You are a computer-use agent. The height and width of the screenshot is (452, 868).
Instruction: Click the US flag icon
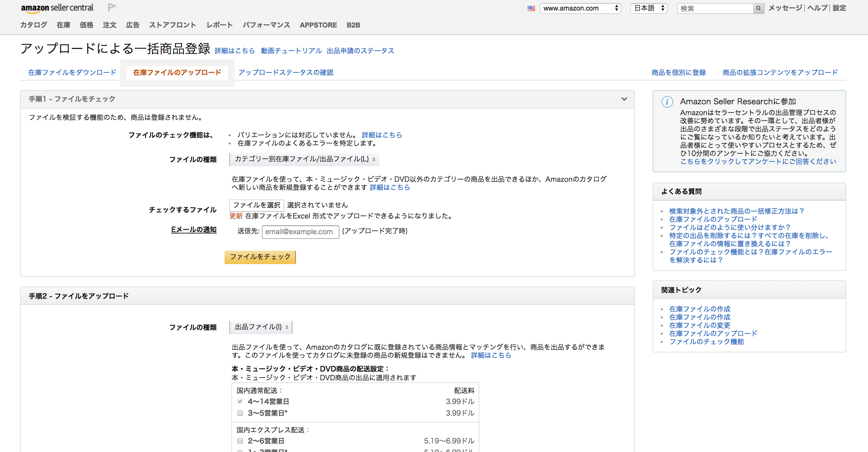[531, 8]
